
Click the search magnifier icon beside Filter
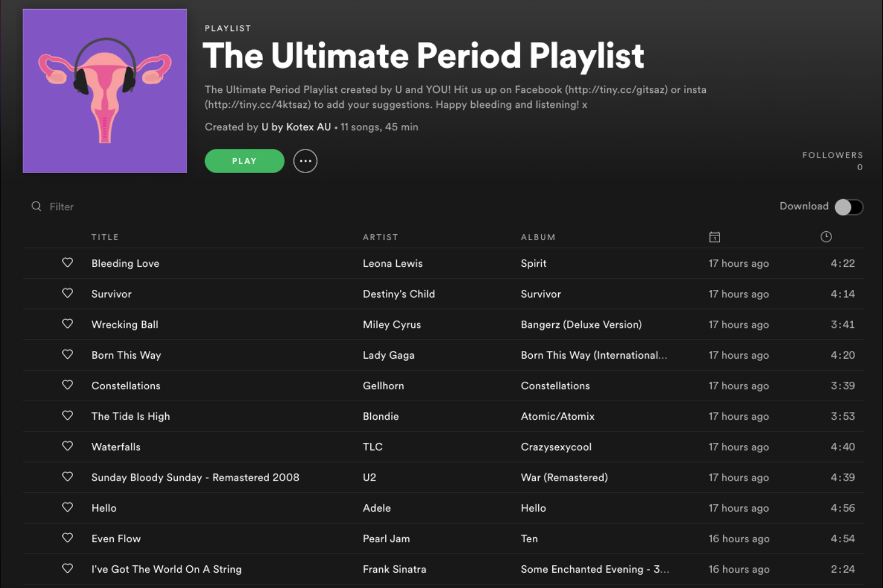(x=37, y=206)
